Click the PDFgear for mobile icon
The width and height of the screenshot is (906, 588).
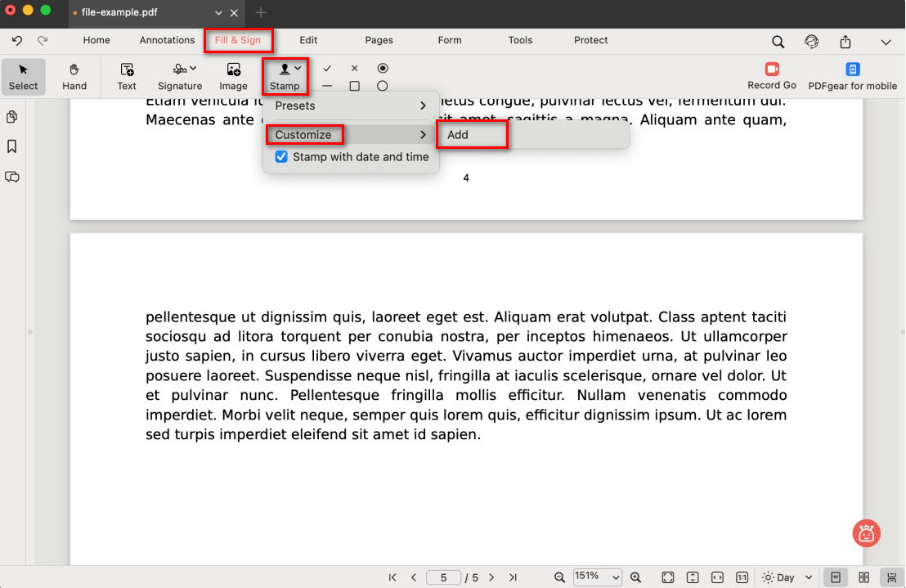tap(852, 75)
